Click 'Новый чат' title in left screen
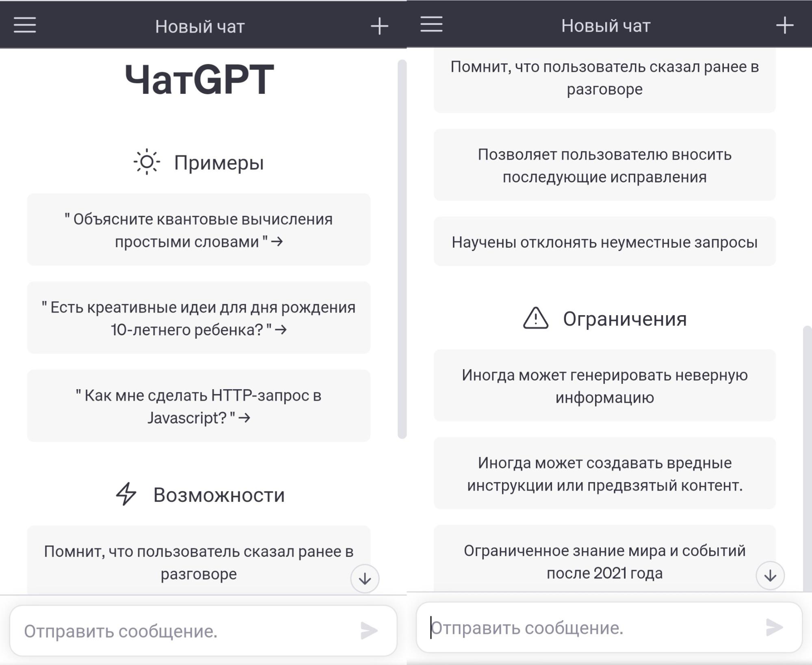The width and height of the screenshot is (812, 665). 200,26
